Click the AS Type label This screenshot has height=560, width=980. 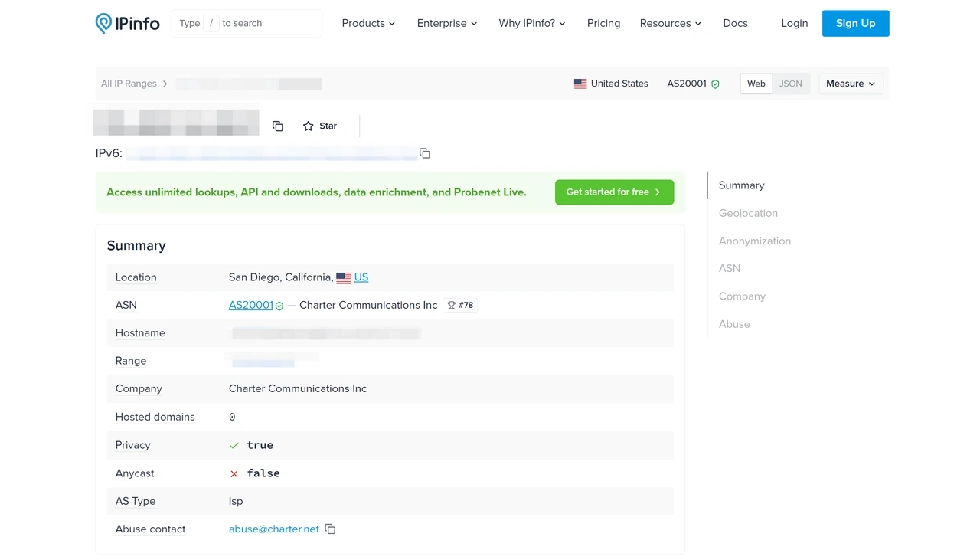[136, 501]
